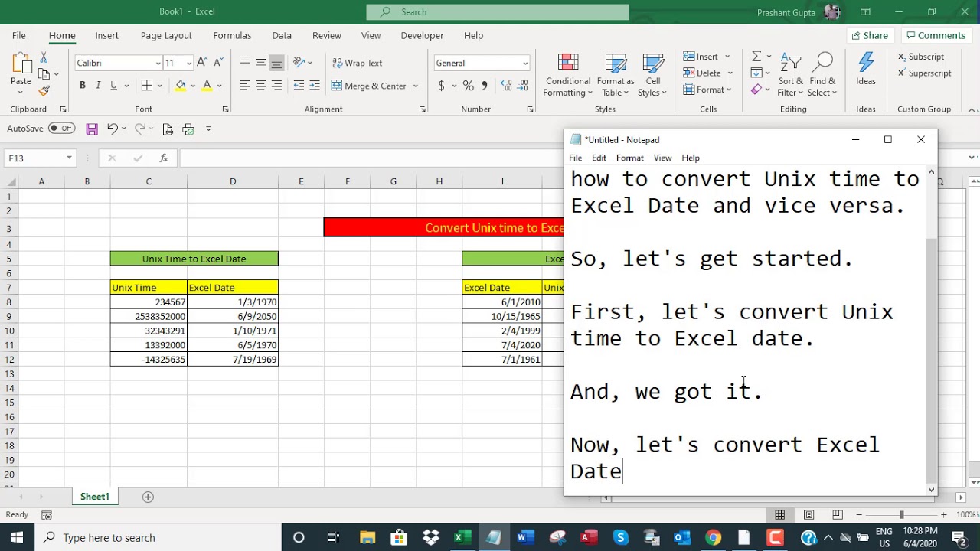Expand the Merge & Center dropdown arrow
This screenshot has height=551, width=980.
pos(416,86)
